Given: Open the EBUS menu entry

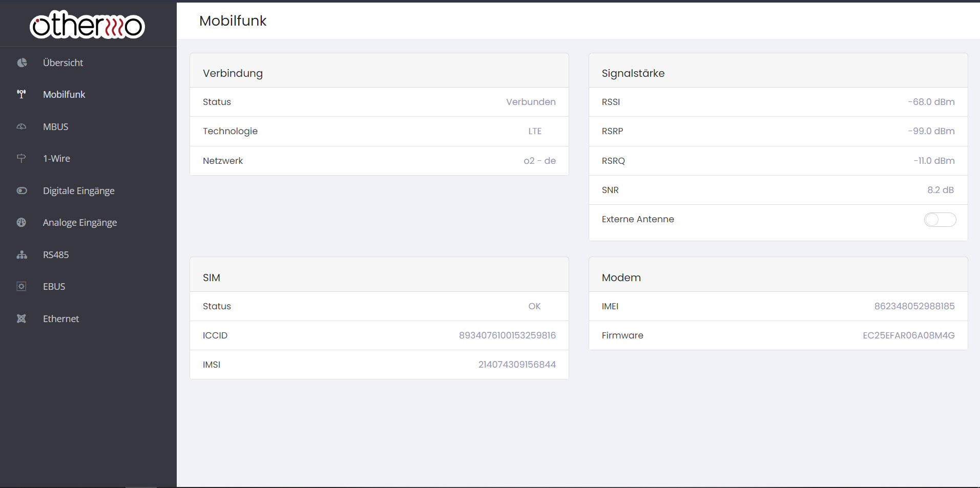Looking at the screenshot, I should [x=88, y=286].
